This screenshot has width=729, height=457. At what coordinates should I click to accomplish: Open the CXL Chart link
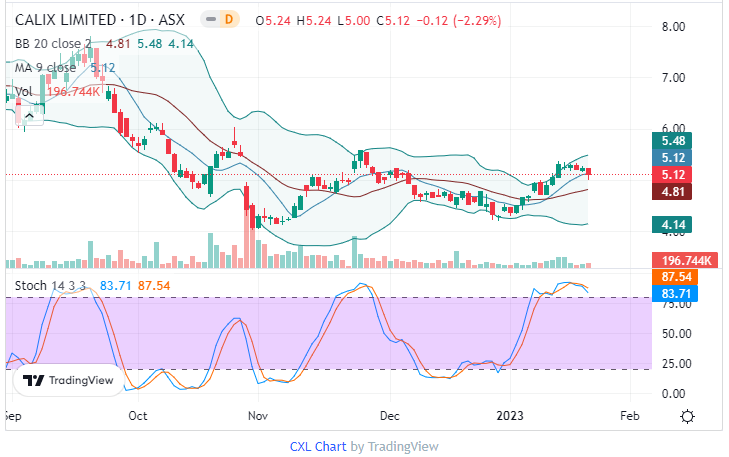coord(317,446)
